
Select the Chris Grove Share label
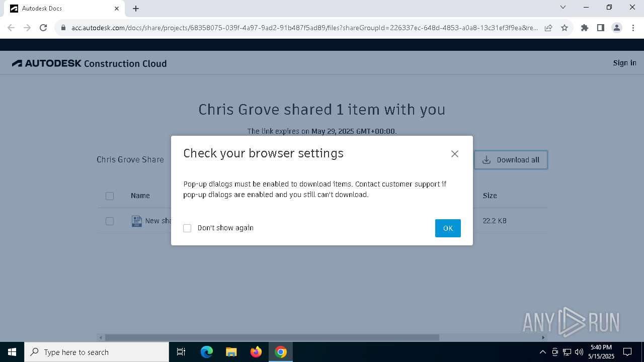coord(130,159)
